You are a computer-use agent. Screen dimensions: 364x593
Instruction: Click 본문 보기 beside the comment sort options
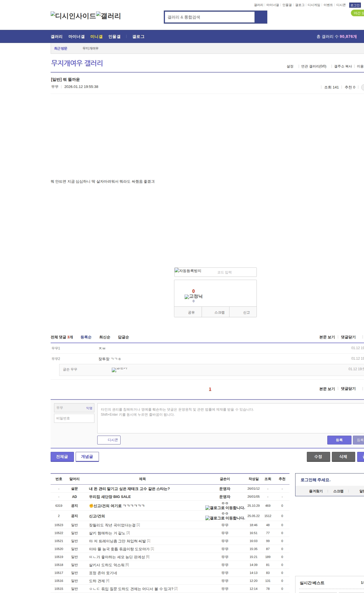click(327, 337)
